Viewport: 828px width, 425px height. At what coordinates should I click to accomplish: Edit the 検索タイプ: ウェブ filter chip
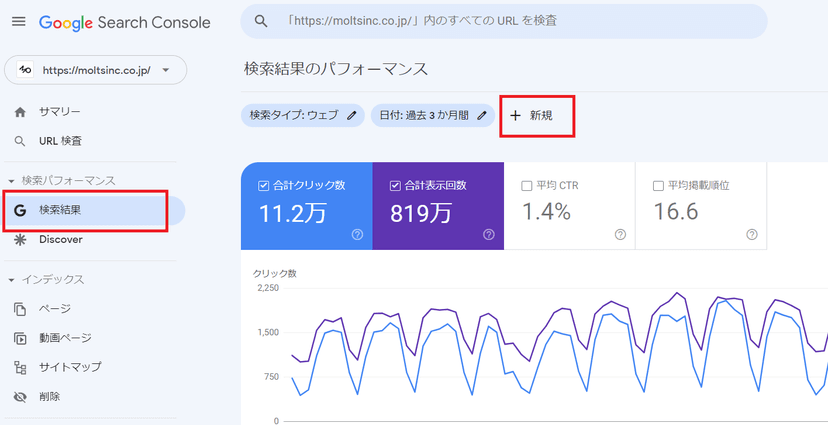point(303,116)
